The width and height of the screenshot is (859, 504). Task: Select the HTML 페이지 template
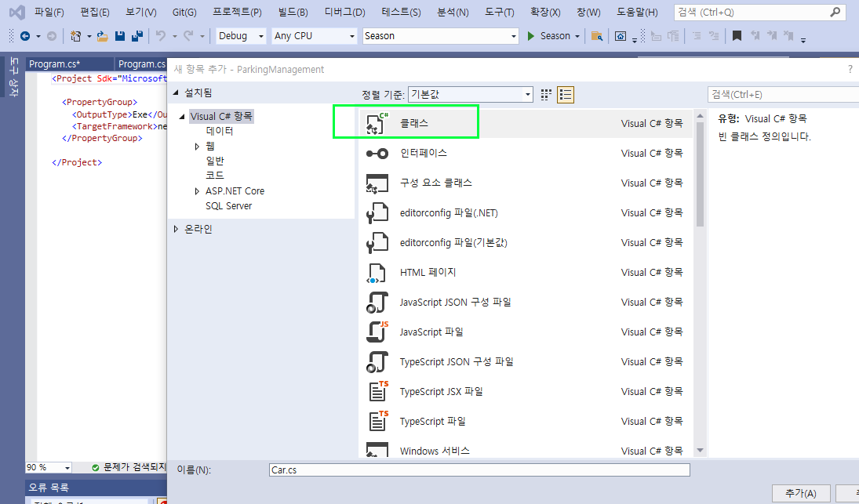pos(526,273)
